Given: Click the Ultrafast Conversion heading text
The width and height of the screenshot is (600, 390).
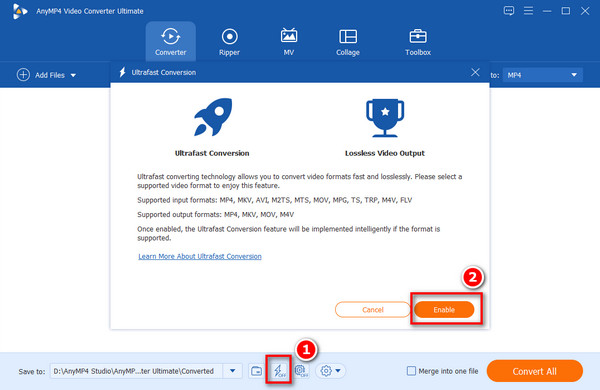Looking at the screenshot, I should 212,153.
